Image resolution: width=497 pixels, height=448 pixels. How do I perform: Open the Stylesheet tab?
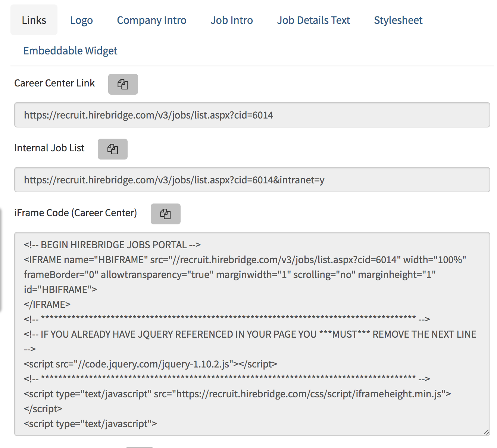(398, 20)
